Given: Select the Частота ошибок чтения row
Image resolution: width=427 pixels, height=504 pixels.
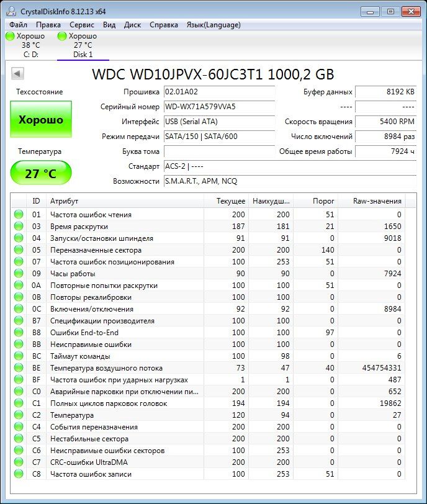Looking at the screenshot, I should 208,214.
